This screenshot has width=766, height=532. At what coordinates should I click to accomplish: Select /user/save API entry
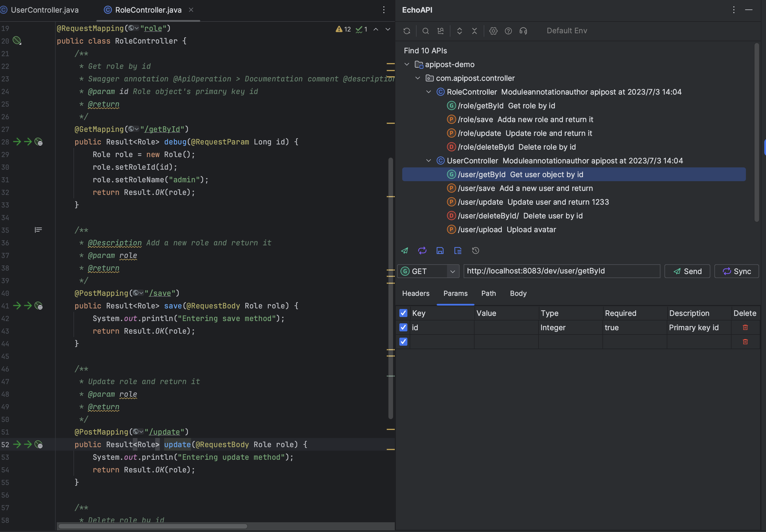(x=520, y=188)
